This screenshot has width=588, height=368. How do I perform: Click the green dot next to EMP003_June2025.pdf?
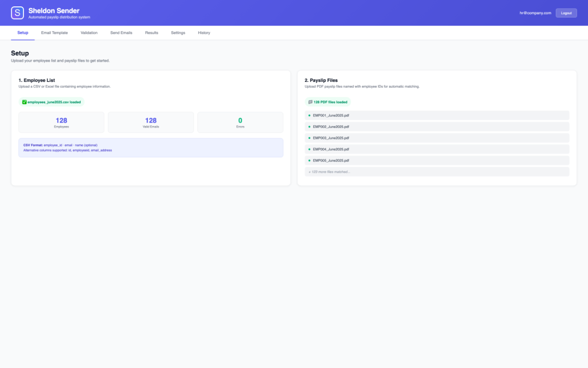pyautogui.click(x=309, y=138)
